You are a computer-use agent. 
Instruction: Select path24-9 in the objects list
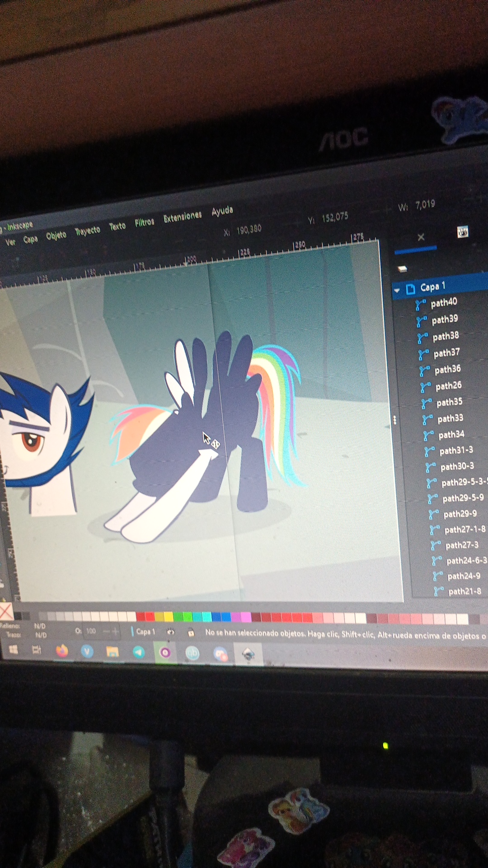(464, 576)
